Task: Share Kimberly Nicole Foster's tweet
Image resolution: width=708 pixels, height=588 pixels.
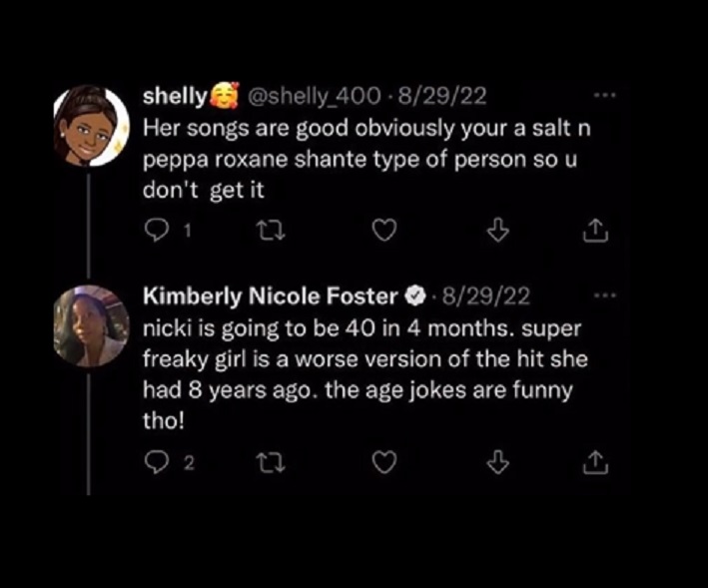Action: [x=595, y=462]
